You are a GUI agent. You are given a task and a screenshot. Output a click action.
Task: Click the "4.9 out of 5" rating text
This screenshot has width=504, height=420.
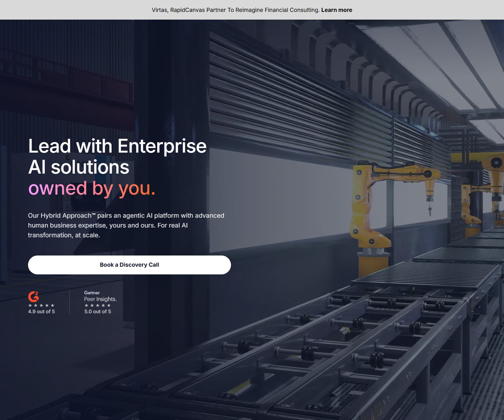(41, 311)
